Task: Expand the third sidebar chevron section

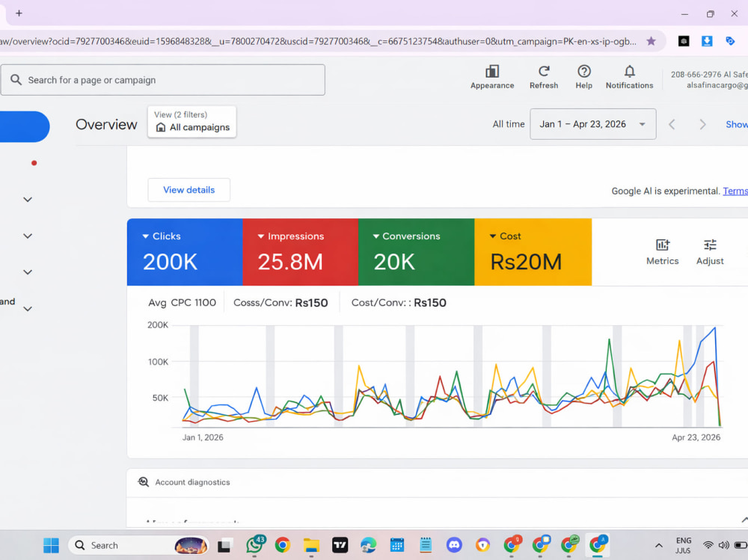Action: (28, 272)
